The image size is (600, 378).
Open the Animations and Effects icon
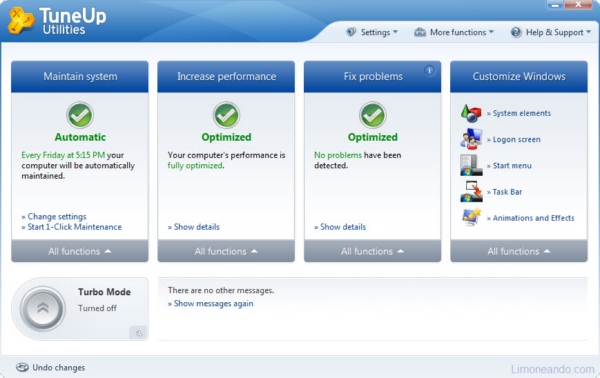pos(471,217)
